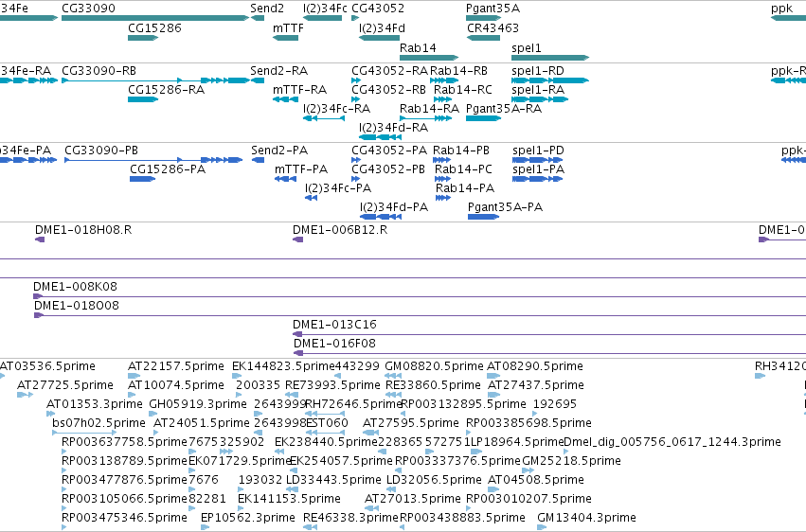Open transcript CG33090-RB label
The height and width of the screenshot is (532, 806).
coord(99,70)
